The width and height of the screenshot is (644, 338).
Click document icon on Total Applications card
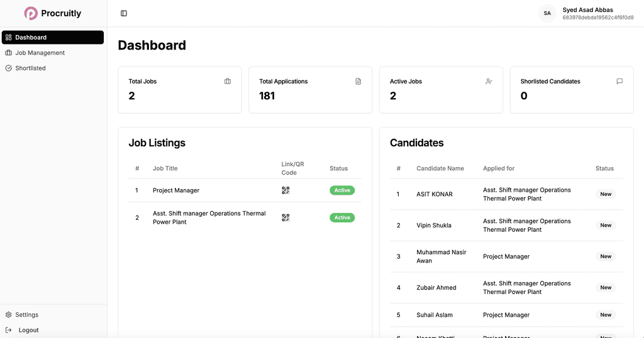pyautogui.click(x=358, y=81)
